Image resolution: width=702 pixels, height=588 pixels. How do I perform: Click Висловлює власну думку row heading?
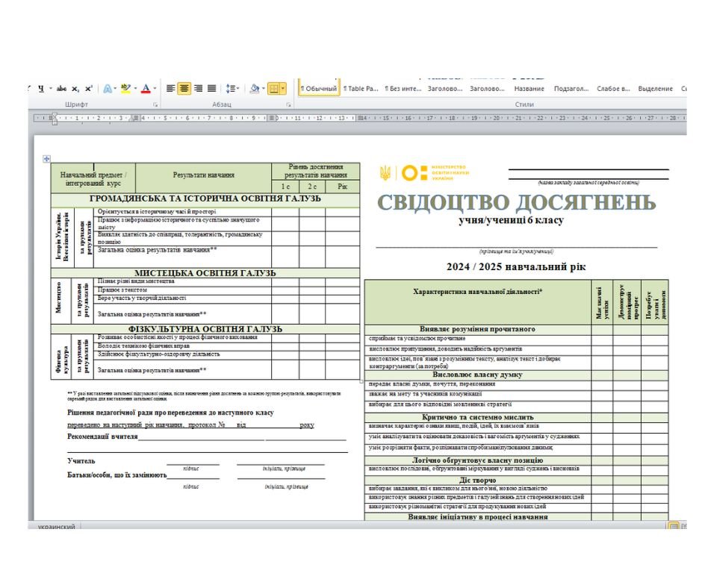click(x=477, y=375)
